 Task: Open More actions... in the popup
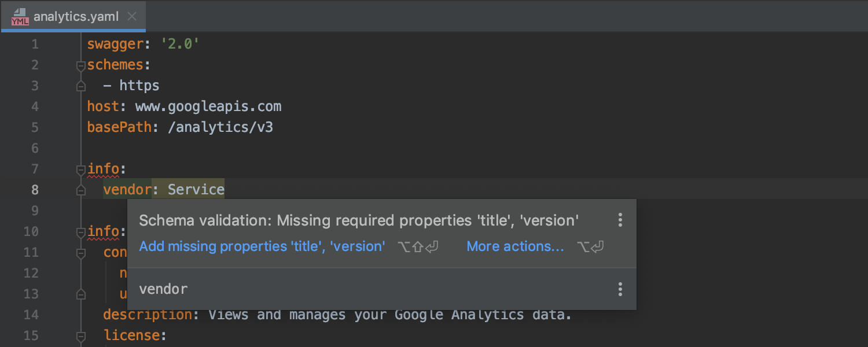(x=514, y=246)
